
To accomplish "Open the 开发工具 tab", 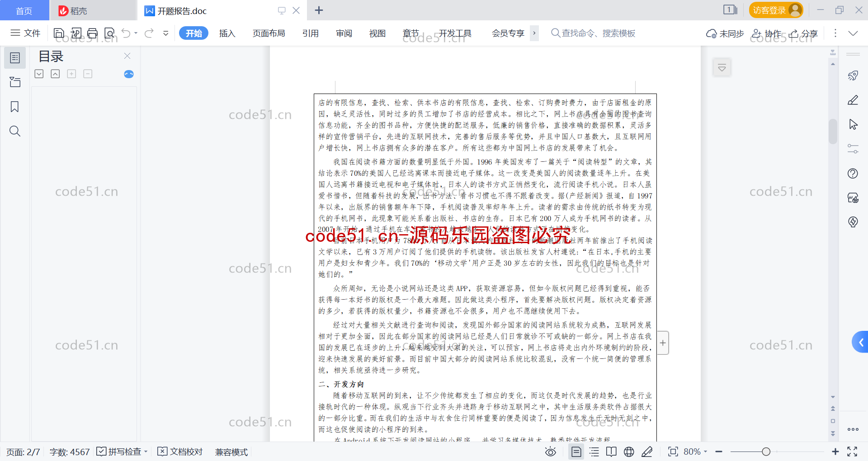I will 455,33.
